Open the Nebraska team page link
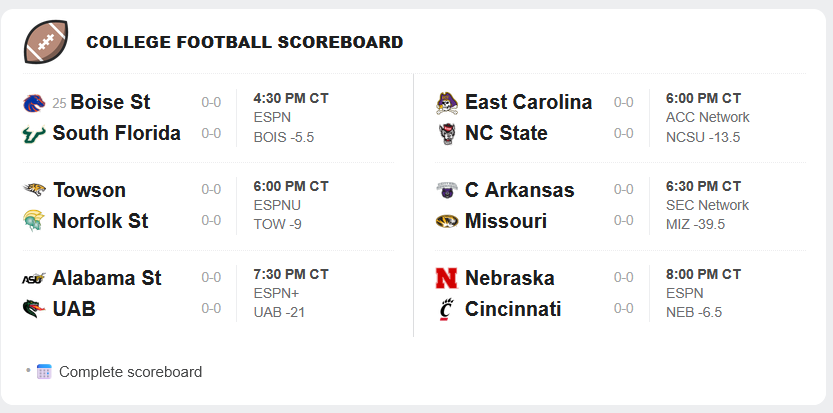 click(509, 278)
